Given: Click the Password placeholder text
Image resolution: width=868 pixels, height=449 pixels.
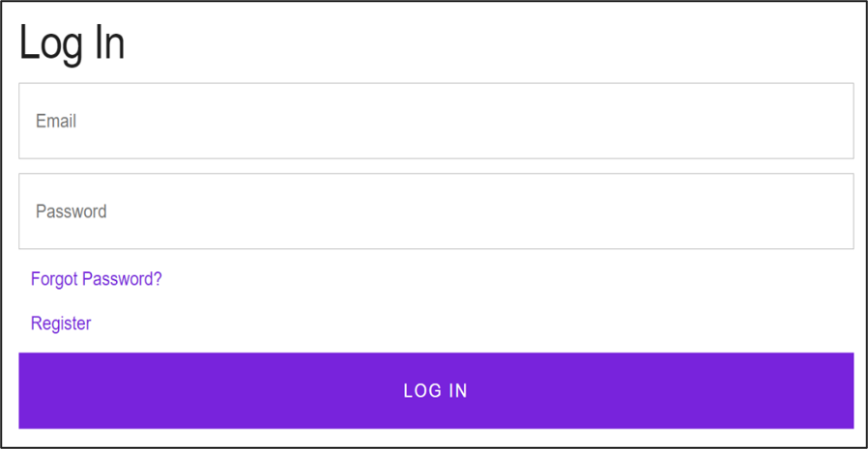Looking at the screenshot, I should [x=72, y=211].
